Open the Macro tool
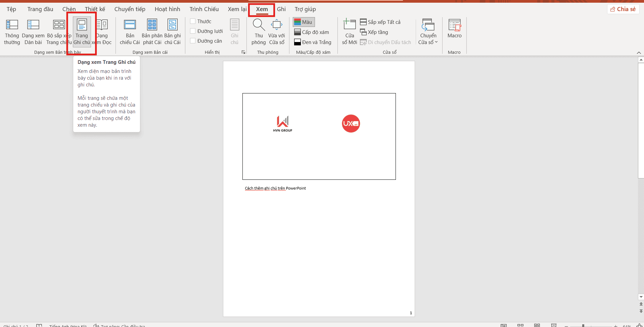 pyautogui.click(x=455, y=29)
